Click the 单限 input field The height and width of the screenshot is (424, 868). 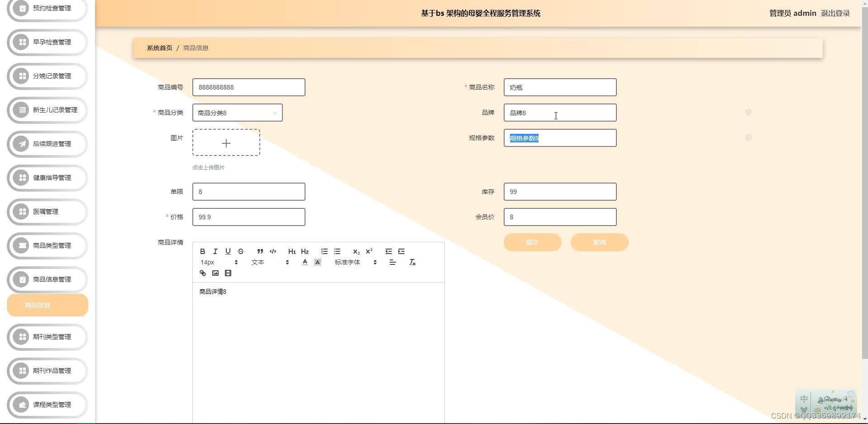click(x=249, y=192)
